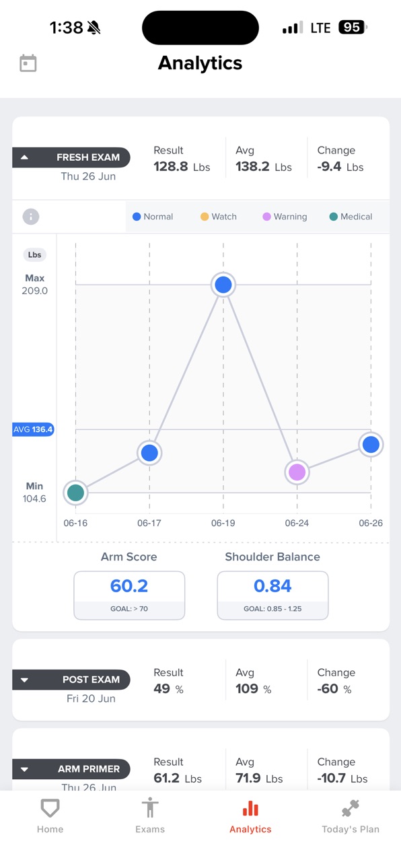This screenshot has height=868, width=401.
Task: Toggle the Warning legend filter
Action: point(285,217)
